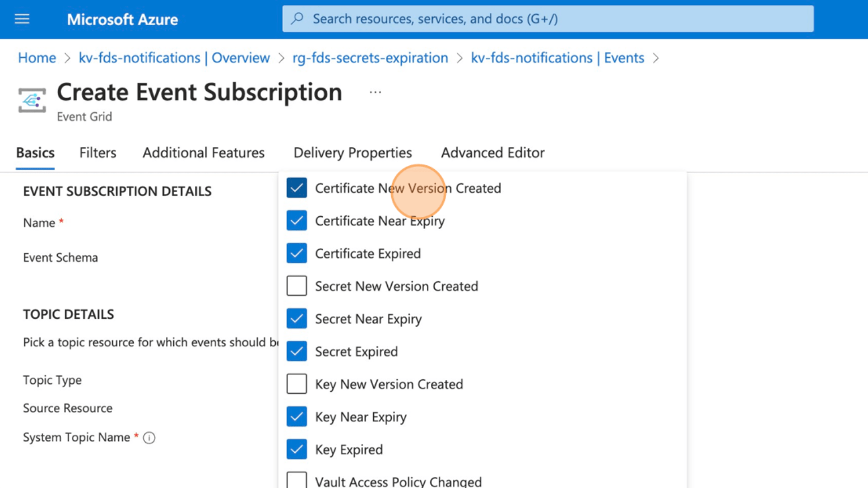The image size is (868, 488).
Task: Select the Basics tab
Action: [35, 153]
